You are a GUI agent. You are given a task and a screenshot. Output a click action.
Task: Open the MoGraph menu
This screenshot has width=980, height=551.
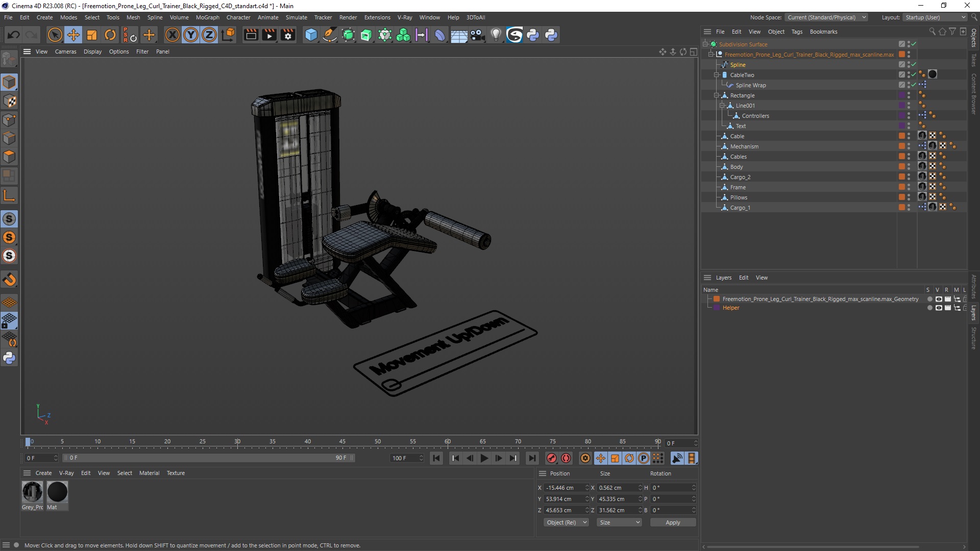[207, 17]
